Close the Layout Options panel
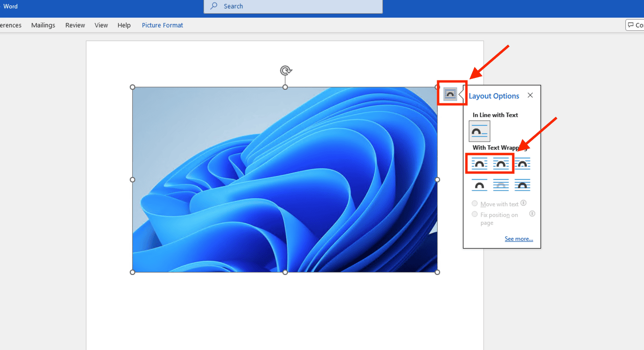This screenshot has width=644, height=350. click(x=530, y=96)
